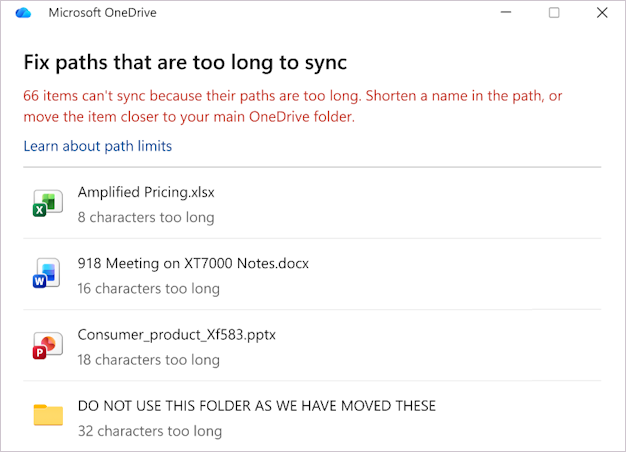This screenshot has width=626, height=452.
Task: Maximize the OneDrive window
Action: coord(554,13)
